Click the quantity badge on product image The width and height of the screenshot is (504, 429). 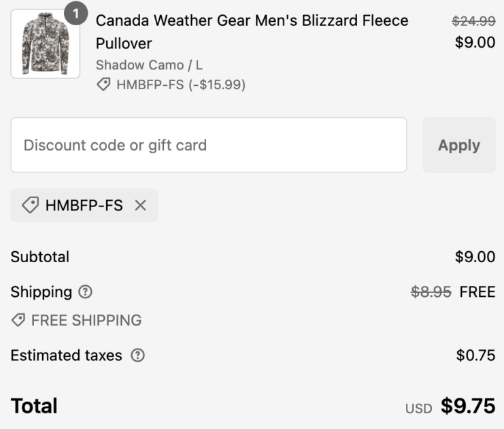(x=75, y=13)
